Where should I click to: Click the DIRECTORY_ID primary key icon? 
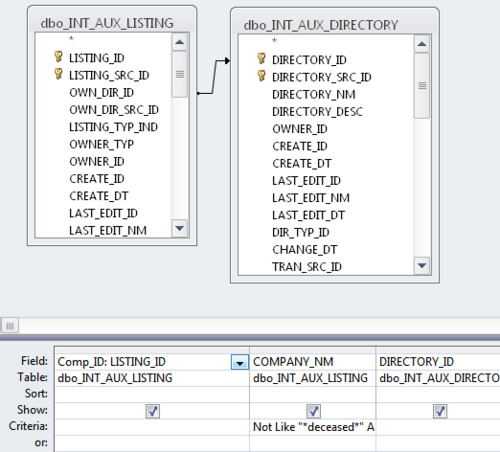262,59
